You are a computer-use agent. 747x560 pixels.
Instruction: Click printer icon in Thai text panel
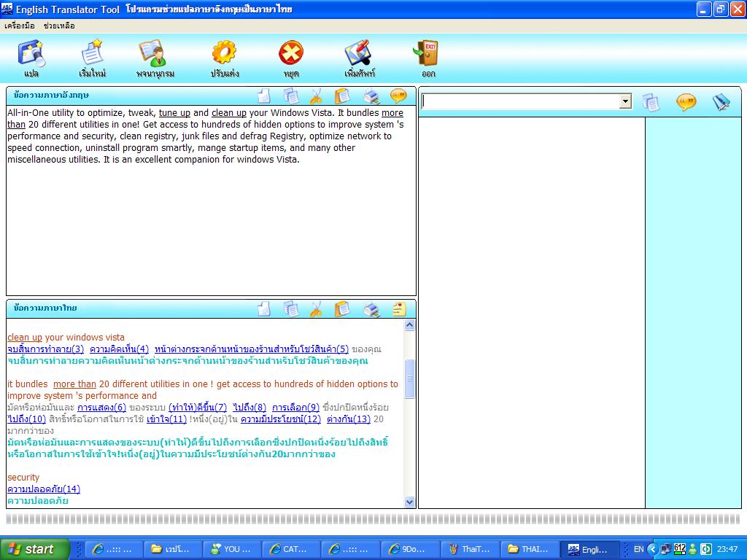[x=371, y=309]
